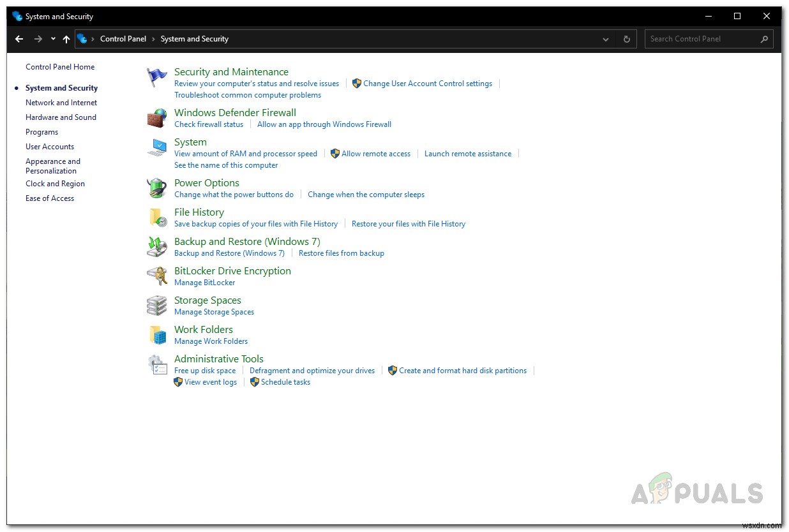Open the recent locations dropdown arrow

point(53,39)
